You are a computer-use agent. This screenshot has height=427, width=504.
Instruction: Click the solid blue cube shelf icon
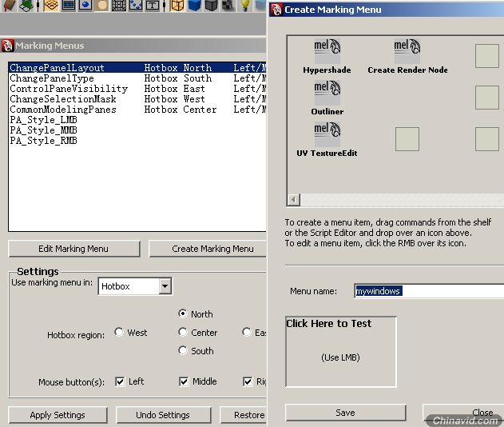pos(194,6)
